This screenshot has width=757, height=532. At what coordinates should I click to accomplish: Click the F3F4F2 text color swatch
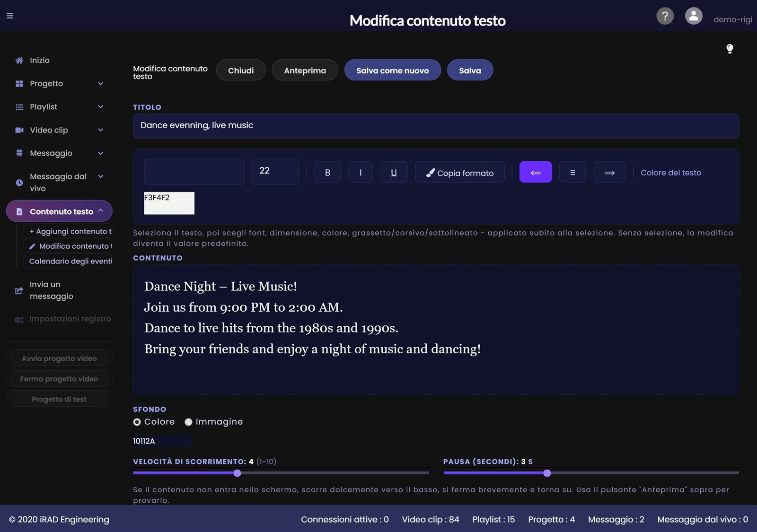[x=169, y=203]
